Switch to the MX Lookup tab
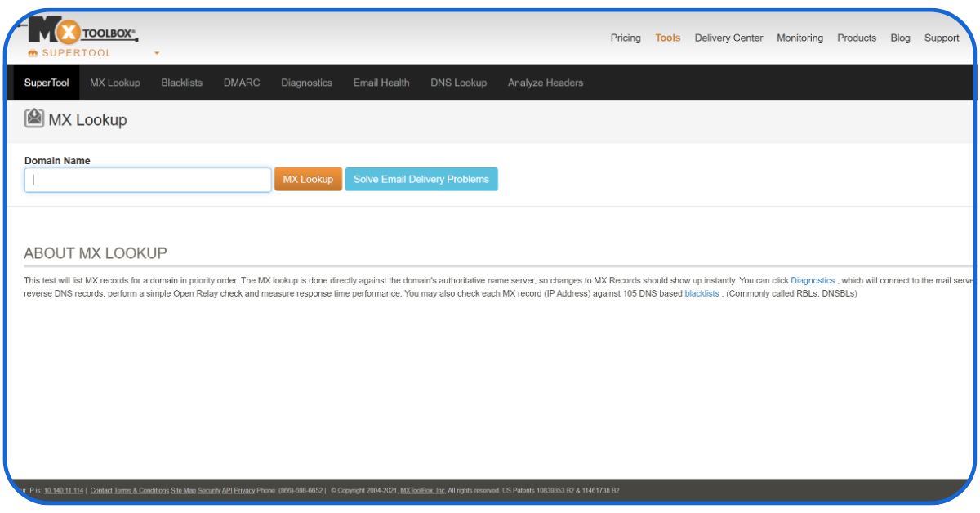 [115, 83]
